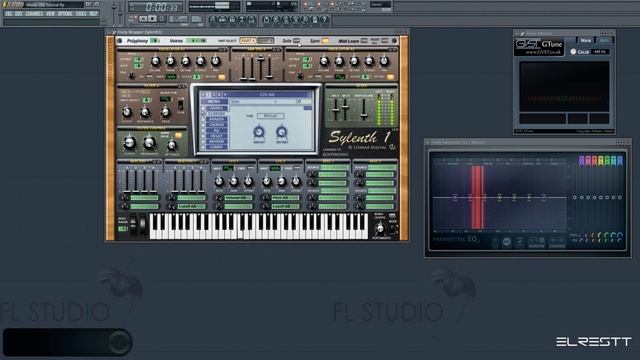Click the Portamento knob
This screenshot has height=360, width=640.
380,229
